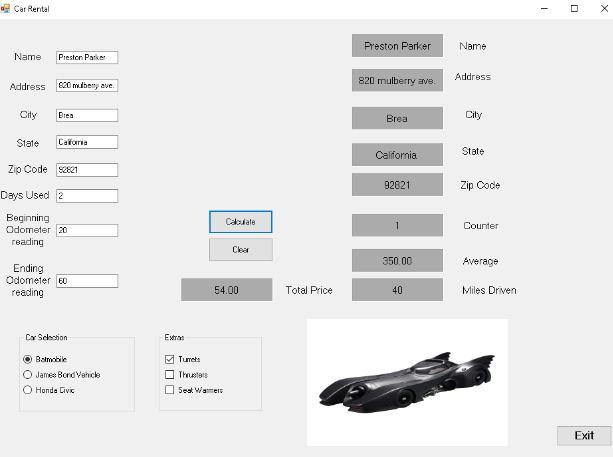Click the California output box
Screen dimensions: 613x457
(x=397, y=155)
